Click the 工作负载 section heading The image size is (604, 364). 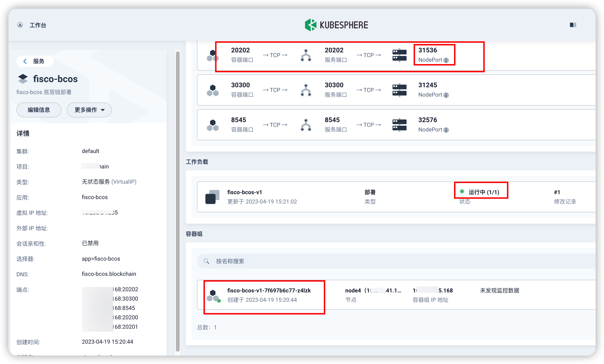pyautogui.click(x=197, y=162)
